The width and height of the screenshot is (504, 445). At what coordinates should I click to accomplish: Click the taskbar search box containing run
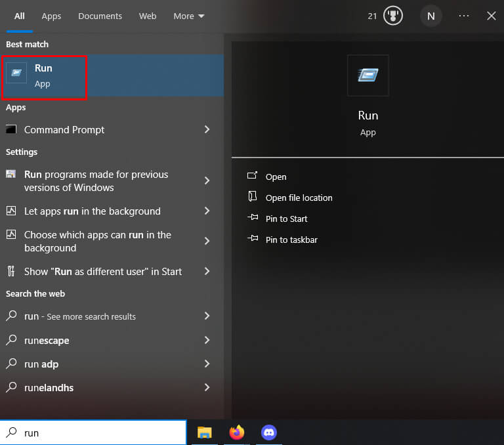pos(93,433)
